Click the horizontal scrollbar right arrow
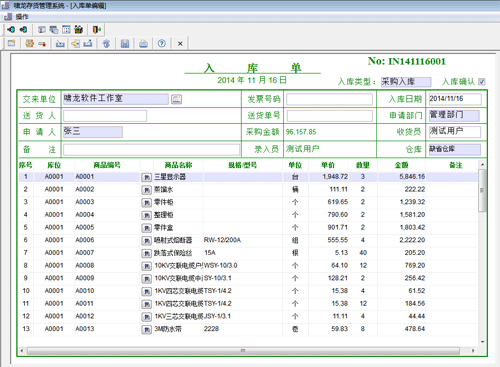 coord(473,351)
